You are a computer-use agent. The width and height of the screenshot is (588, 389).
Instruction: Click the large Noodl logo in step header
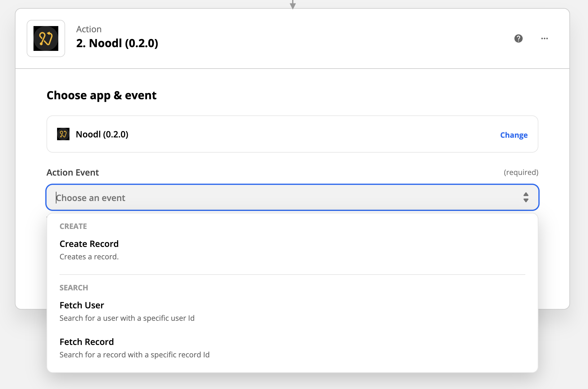(46, 38)
